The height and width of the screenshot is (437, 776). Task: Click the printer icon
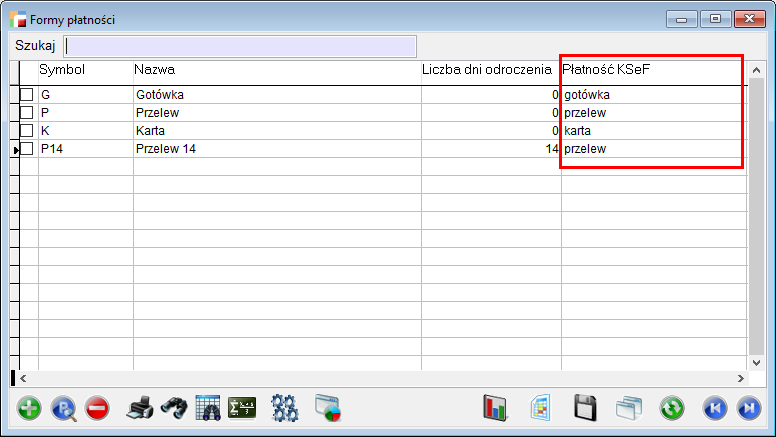140,407
